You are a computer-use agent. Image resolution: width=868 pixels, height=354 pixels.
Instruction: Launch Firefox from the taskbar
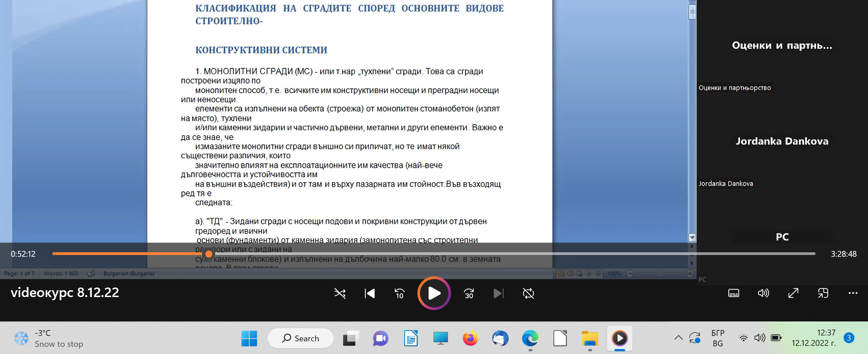(x=470, y=338)
